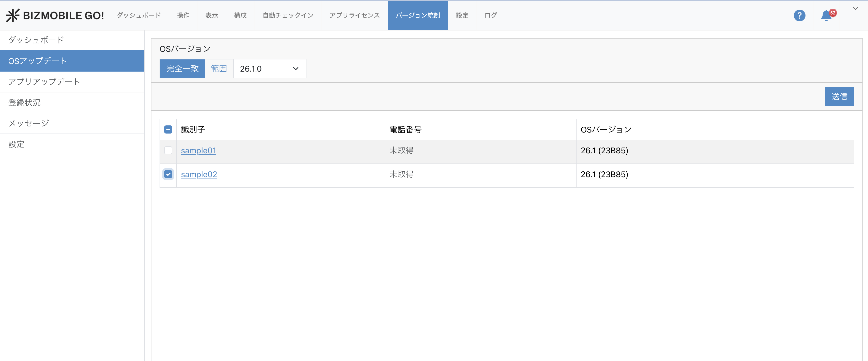Click the 送信 button

tap(839, 97)
